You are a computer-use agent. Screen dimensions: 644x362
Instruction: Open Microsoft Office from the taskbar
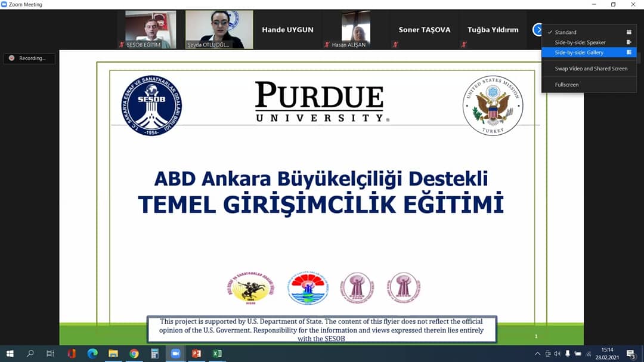pos(72,354)
